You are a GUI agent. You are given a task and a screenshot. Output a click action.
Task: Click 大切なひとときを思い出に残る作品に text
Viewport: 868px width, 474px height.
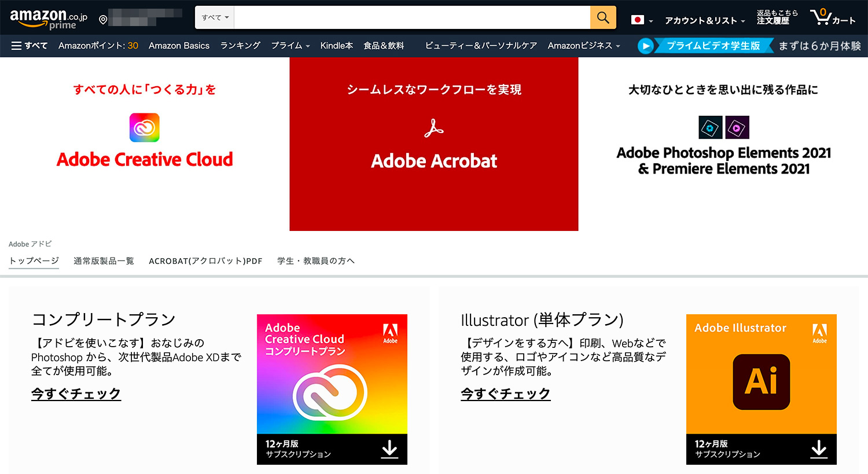pos(723,90)
